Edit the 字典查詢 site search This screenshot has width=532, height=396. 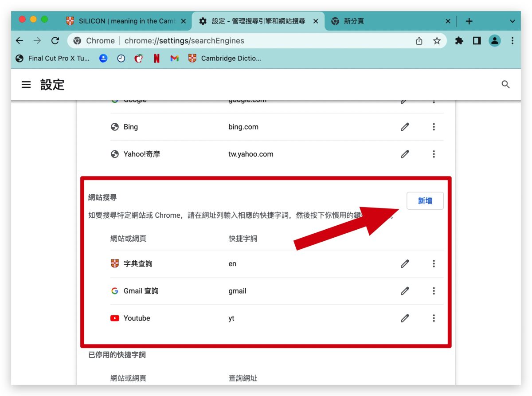[404, 264]
